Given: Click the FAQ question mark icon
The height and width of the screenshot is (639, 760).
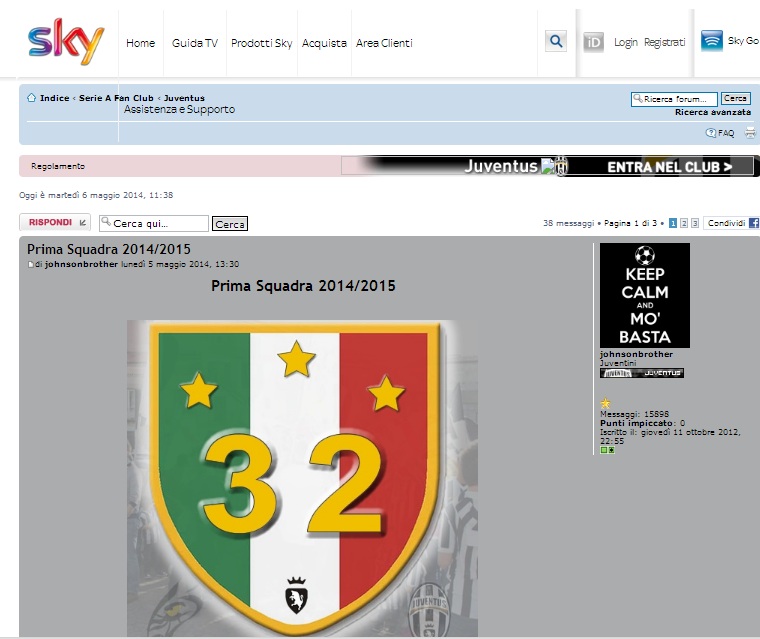Looking at the screenshot, I should point(711,132).
